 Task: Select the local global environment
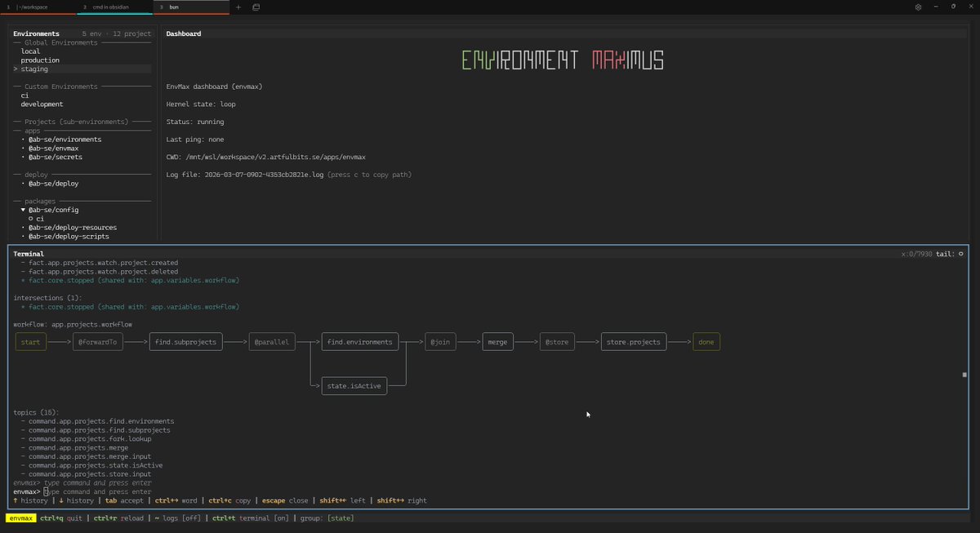pyautogui.click(x=30, y=51)
